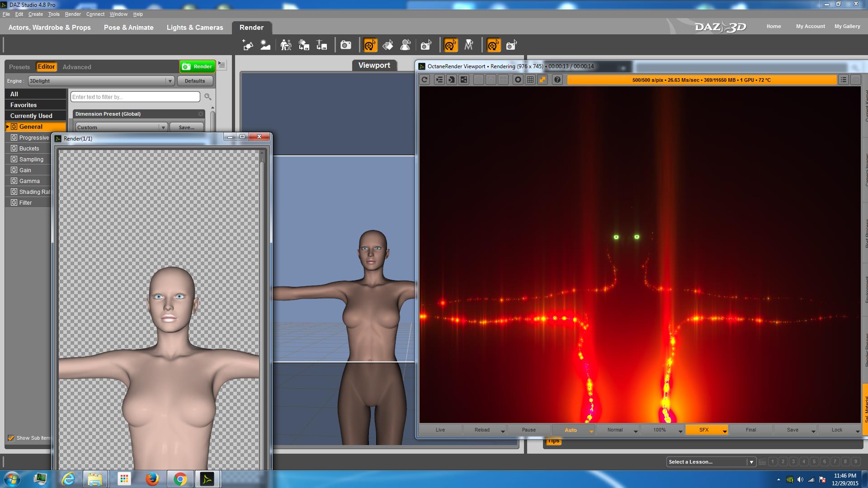Image resolution: width=868 pixels, height=488 pixels.
Task: Click the camera render icon in toolbar
Action: click(346, 45)
